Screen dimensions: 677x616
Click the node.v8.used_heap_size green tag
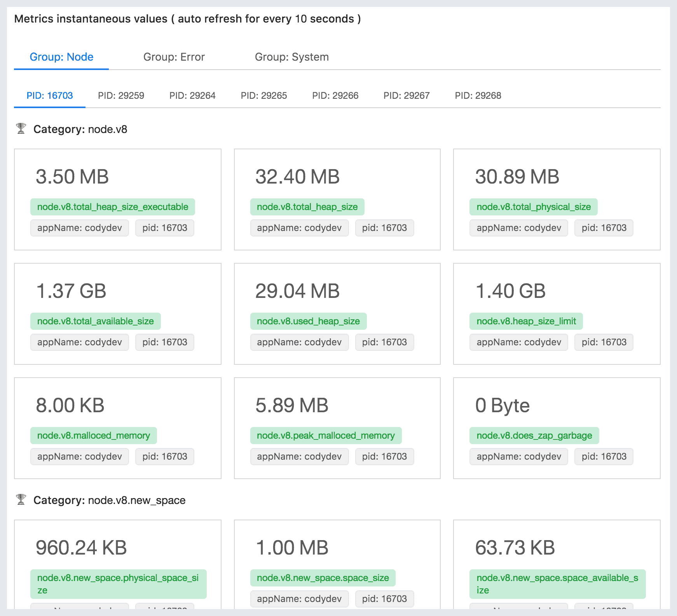pyautogui.click(x=308, y=321)
